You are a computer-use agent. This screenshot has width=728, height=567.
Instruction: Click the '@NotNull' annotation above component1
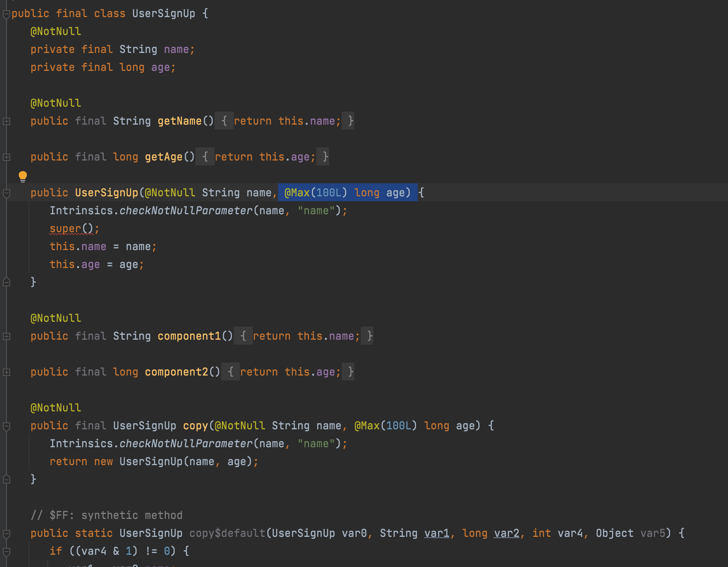pos(56,318)
